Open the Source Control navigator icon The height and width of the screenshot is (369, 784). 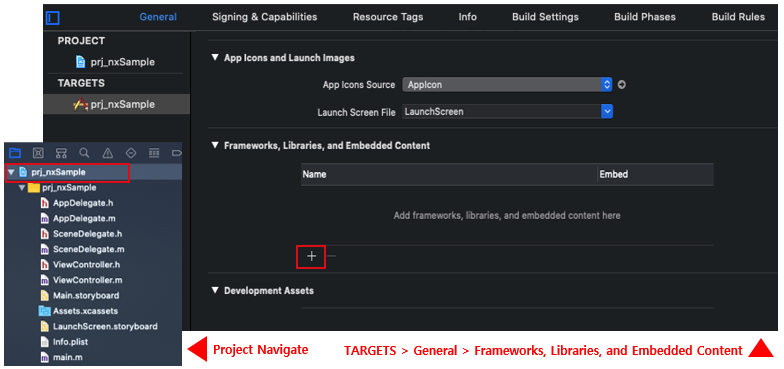[38, 152]
